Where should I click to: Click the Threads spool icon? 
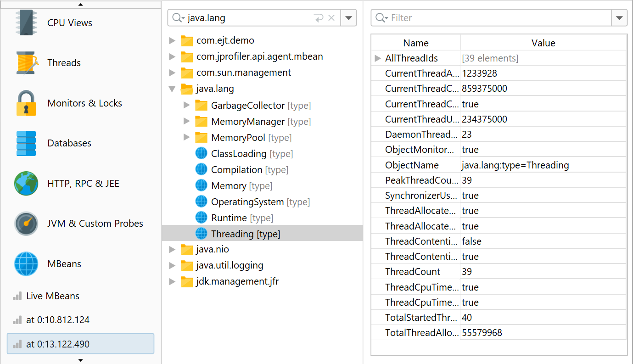click(26, 63)
